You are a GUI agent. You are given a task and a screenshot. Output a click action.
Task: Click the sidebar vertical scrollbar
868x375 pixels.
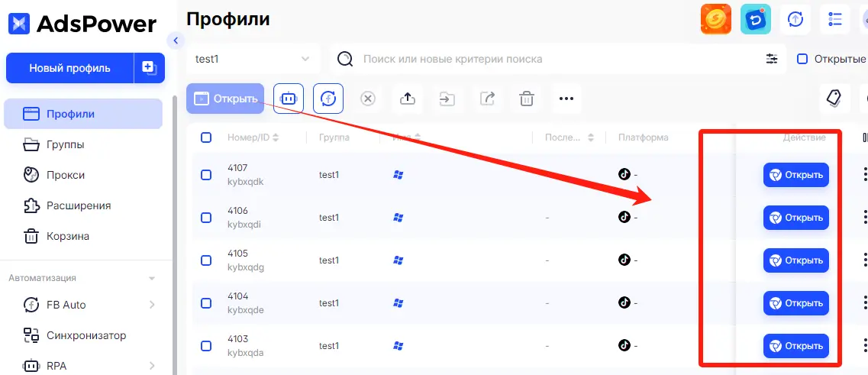[176, 235]
